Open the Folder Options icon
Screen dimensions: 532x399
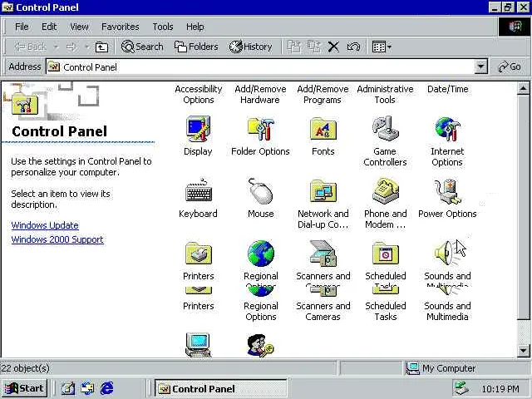[260, 129]
